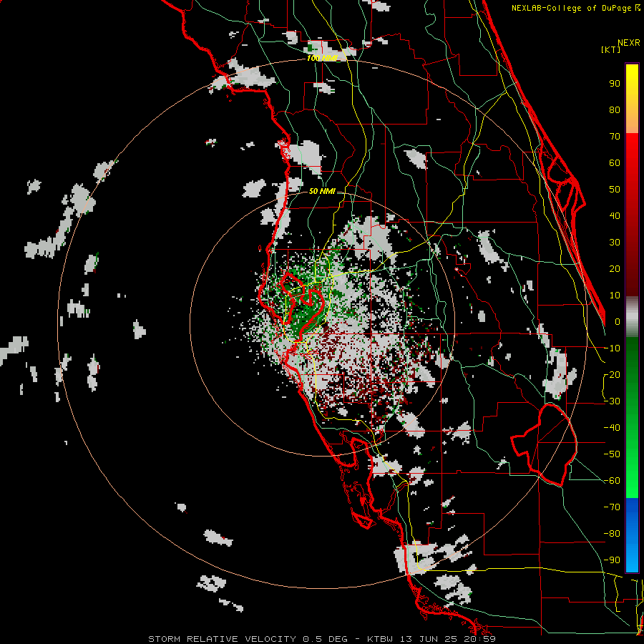Click the -20 scale value
Image resolution: width=644 pixels, height=644 pixels.
[612, 374]
